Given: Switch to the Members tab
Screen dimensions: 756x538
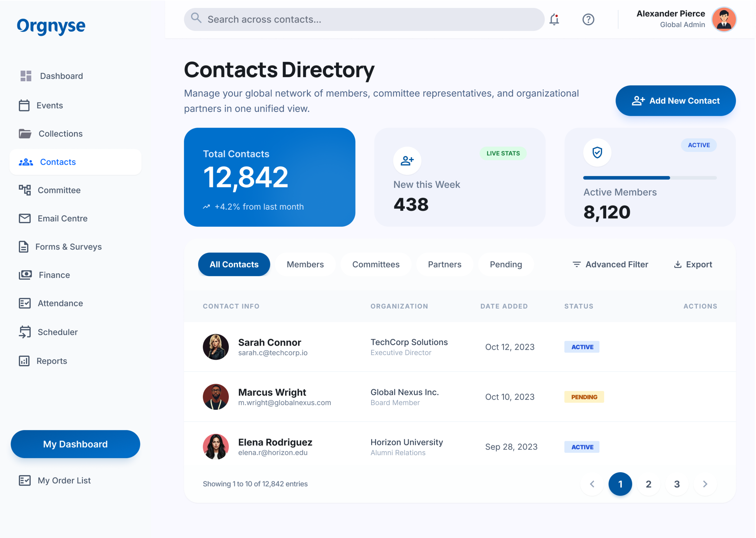Looking at the screenshot, I should [305, 264].
